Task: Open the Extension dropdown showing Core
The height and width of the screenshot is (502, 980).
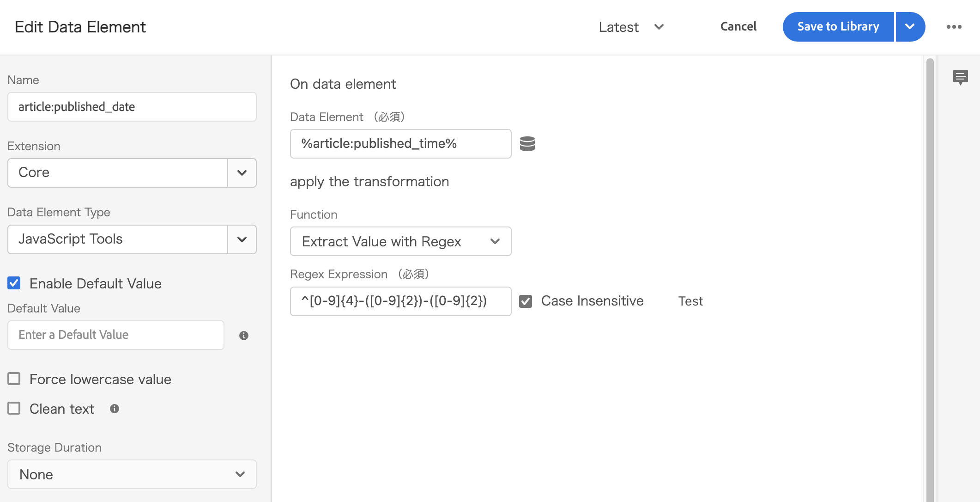Action: (x=242, y=173)
